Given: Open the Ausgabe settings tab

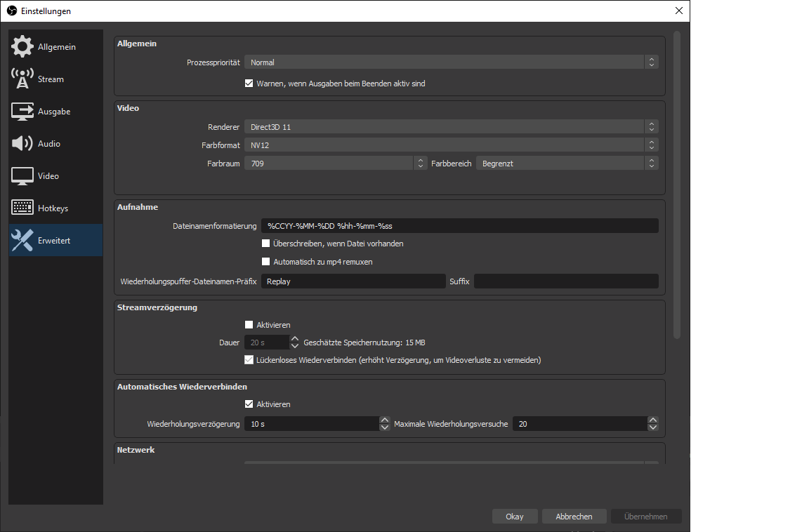Looking at the screenshot, I should click(55, 112).
